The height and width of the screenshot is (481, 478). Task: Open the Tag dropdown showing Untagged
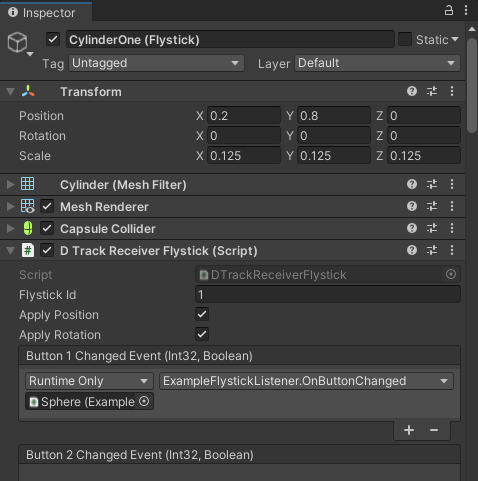(156, 63)
